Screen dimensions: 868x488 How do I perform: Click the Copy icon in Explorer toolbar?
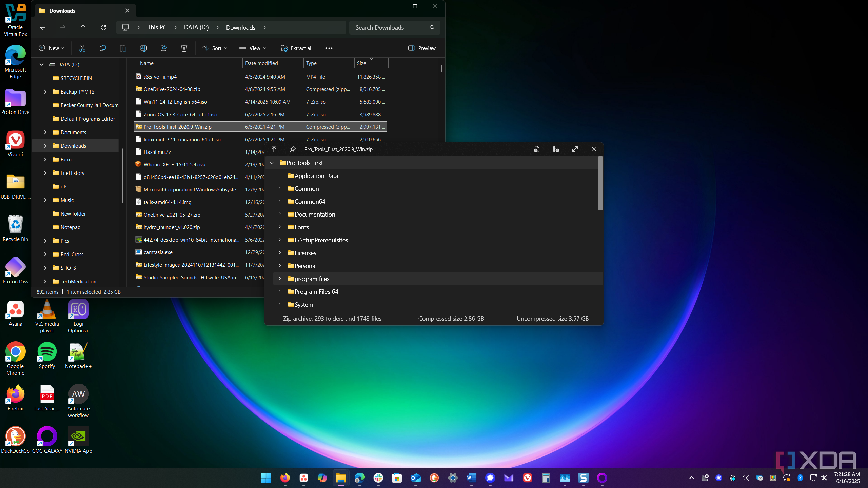click(102, 48)
